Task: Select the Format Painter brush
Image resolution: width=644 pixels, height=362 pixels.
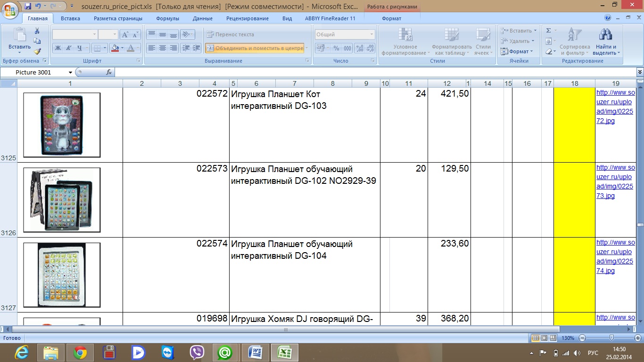Action: [37, 51]
